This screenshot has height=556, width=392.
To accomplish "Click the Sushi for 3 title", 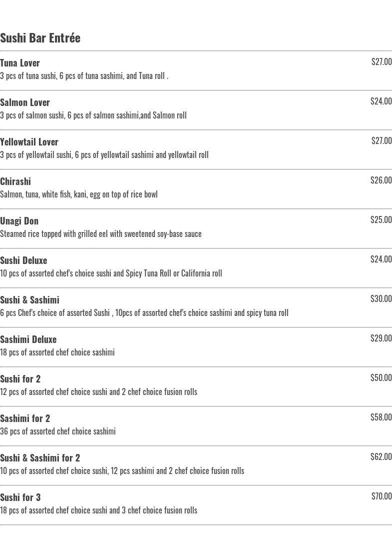I will pyautogui.click(x=20, y=497).
